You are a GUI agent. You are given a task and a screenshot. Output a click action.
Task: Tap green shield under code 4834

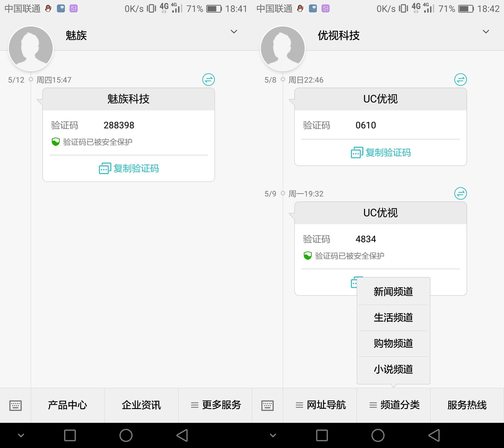(x=308, y=256)
